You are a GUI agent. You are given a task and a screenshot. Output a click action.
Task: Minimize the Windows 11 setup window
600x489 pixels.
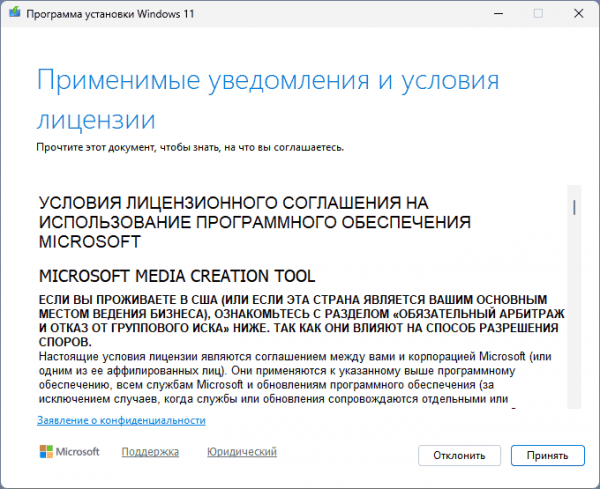point(498,14)
